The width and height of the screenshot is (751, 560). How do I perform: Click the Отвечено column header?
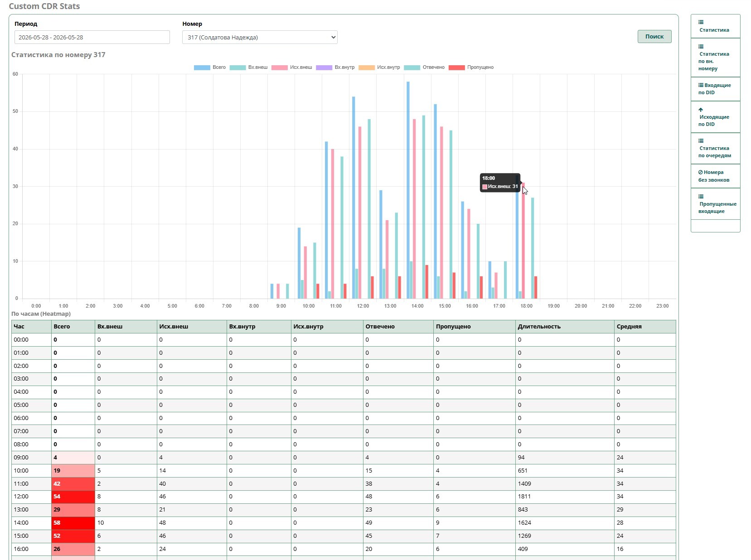(x=398, y=327)
